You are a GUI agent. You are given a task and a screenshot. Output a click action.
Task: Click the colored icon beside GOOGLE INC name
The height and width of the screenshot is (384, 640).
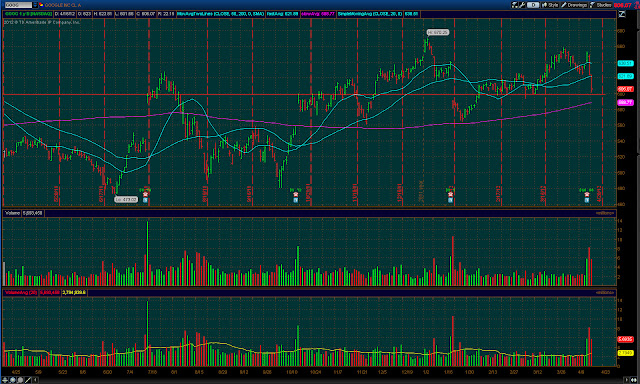click(41, 5)
